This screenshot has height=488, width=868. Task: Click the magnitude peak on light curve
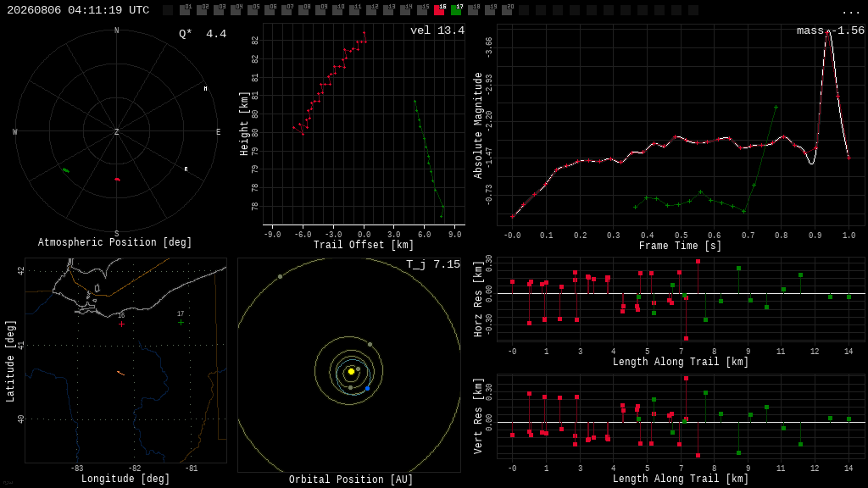tap(827, 32)
